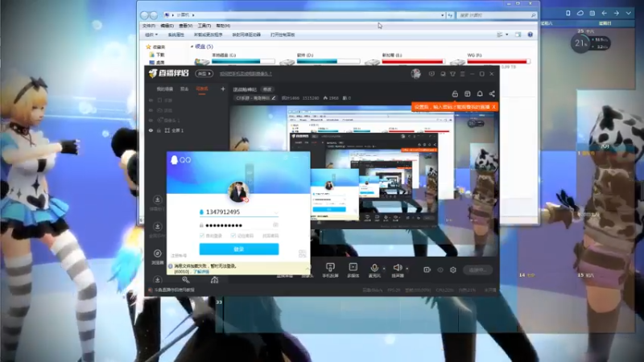Open the Tools menu in Explorer window
The height and width of the screenshot is (362, 644).
[204, 26]
